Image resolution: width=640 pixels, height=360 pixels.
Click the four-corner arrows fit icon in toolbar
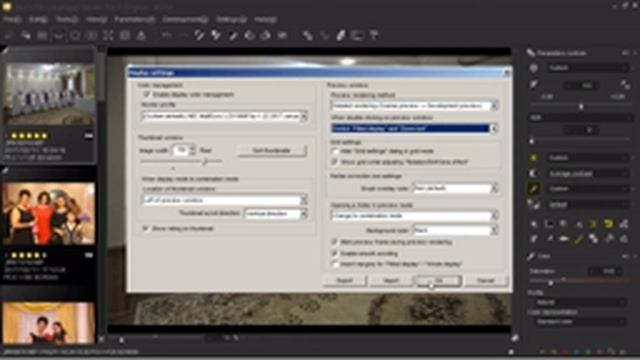pos(108,36)
